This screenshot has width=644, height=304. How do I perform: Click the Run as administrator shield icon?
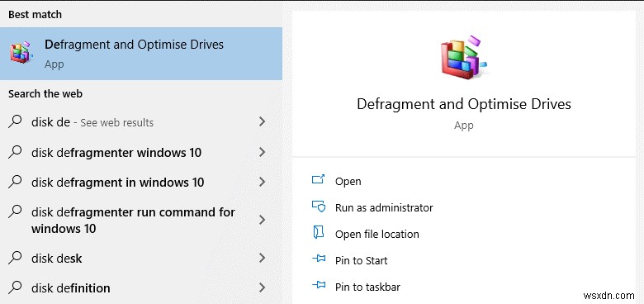point(319,207)
